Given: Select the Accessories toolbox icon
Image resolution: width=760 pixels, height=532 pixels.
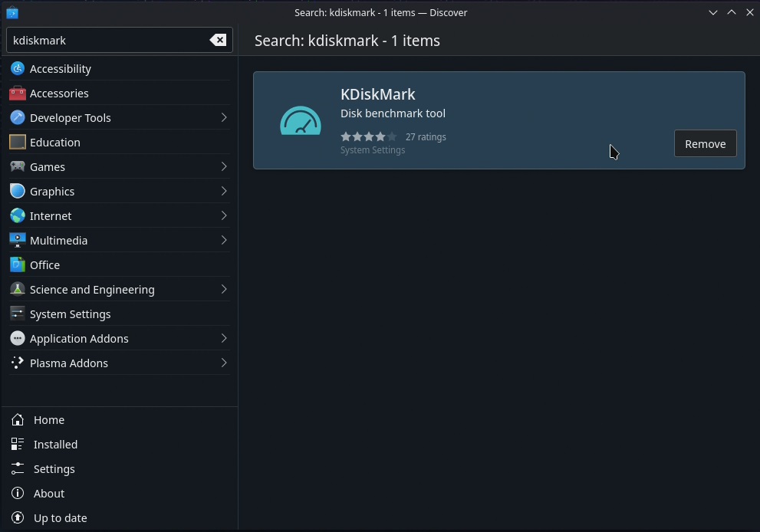Looking at the screenshot, I should [x=18, y=93].
